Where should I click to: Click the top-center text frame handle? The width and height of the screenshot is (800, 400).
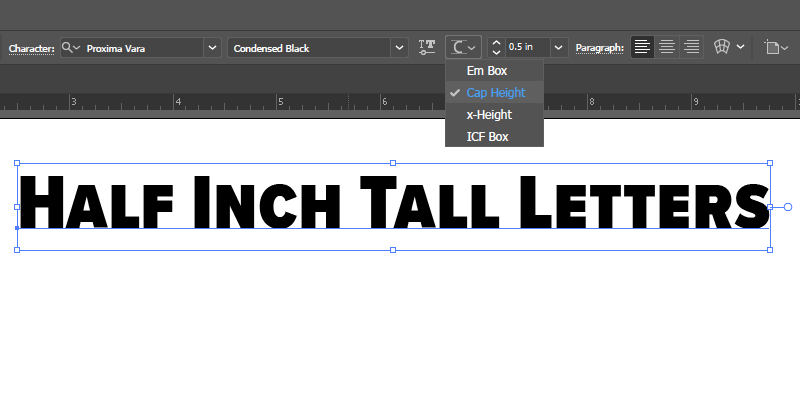pos(393,163)
